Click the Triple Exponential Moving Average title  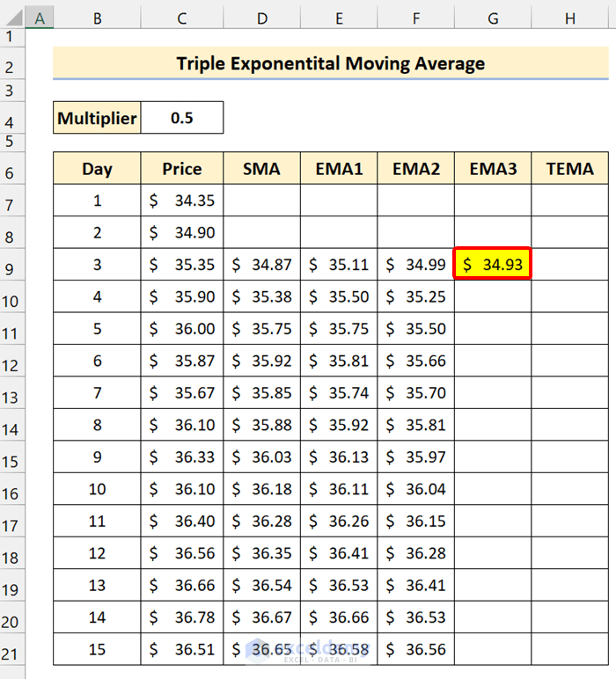click(x=330, y=63)
